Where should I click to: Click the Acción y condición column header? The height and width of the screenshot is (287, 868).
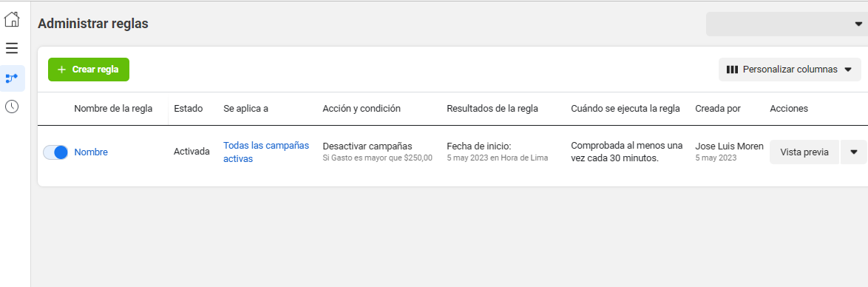pyautogui.click(x=362, y=109)
